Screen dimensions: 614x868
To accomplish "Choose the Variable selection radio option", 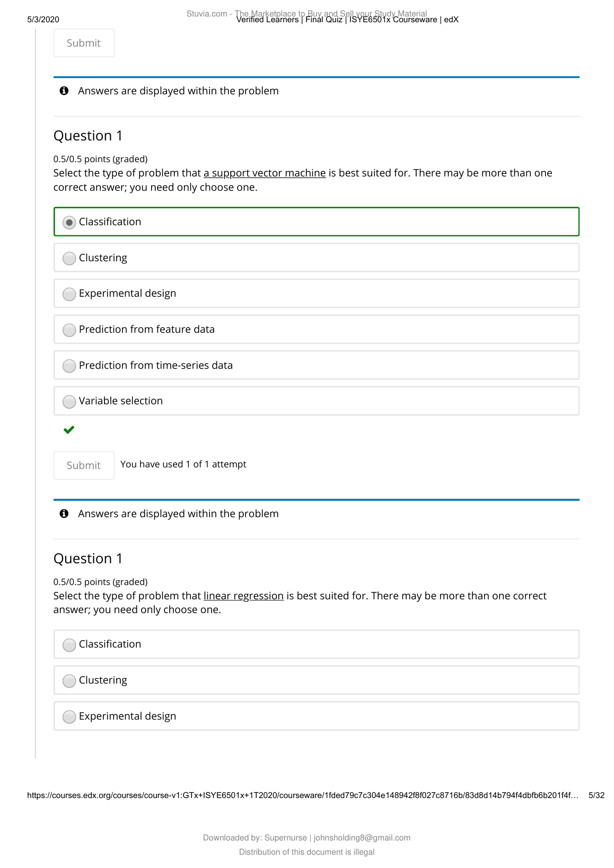I will [69, 402].
